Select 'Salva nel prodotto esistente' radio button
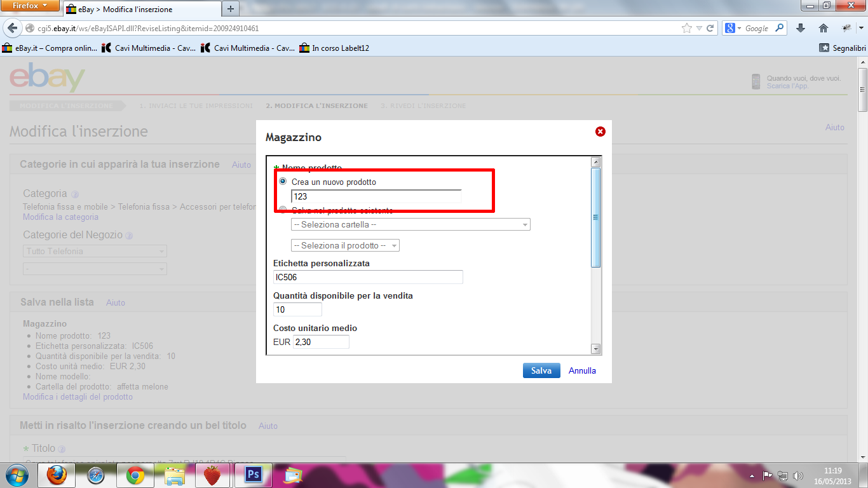The height and width of the screenshot is (488, 868). 283,210
